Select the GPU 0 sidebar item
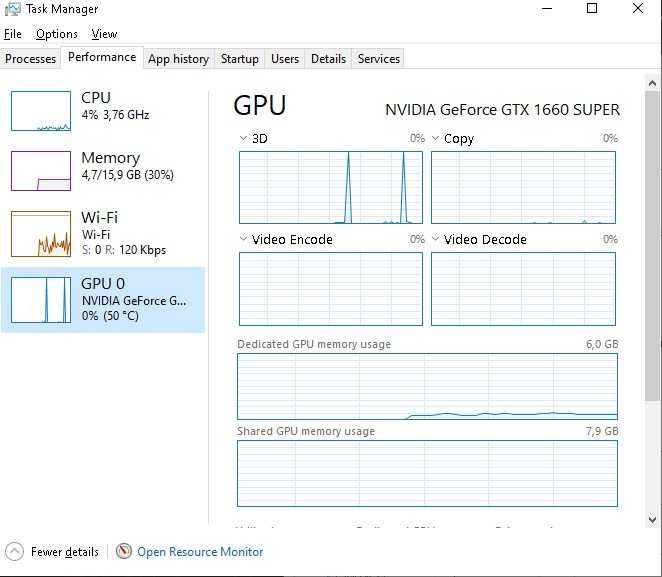Viewport: 662px width, 577px height. point(103,300)
